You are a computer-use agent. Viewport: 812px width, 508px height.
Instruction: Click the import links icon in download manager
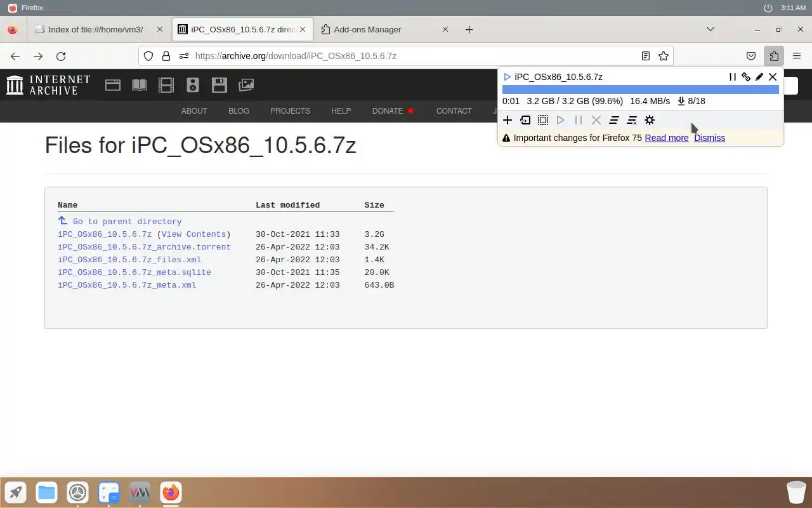pyautogui.click(x=525, y=120)
